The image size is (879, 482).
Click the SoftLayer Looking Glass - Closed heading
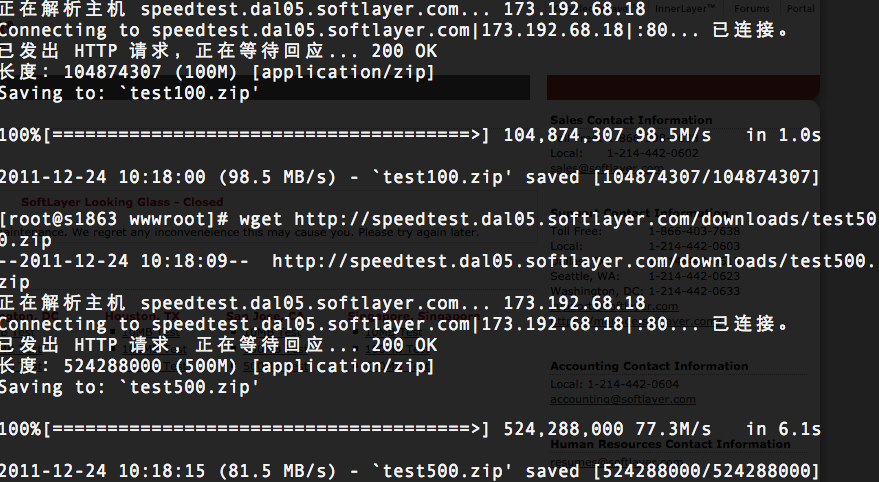pos(122,202)
